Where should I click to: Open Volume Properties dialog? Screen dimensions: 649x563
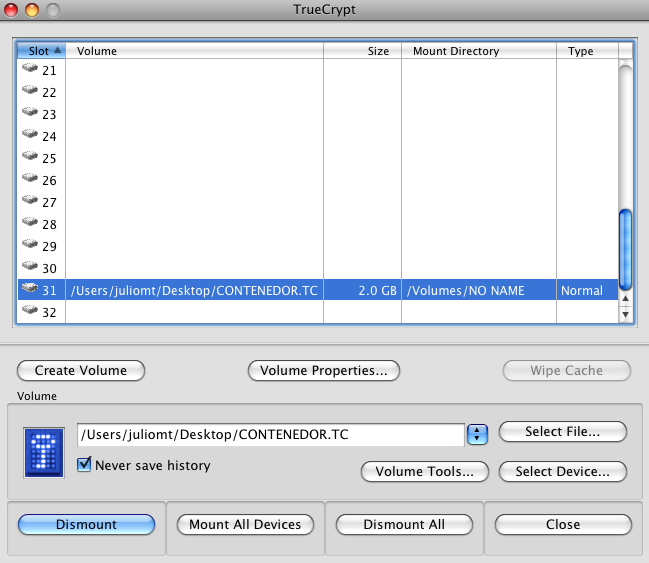pyautogui.click(x=324, y=371)
